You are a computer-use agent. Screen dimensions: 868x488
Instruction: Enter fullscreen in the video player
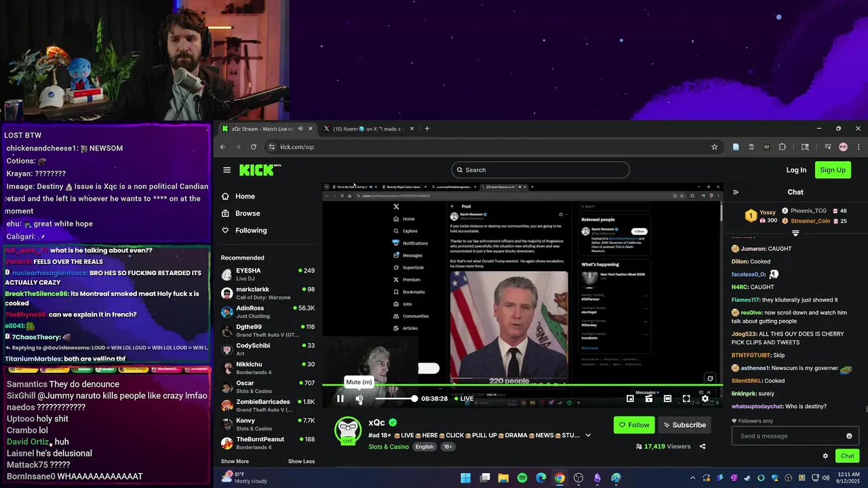pos(686,399)
